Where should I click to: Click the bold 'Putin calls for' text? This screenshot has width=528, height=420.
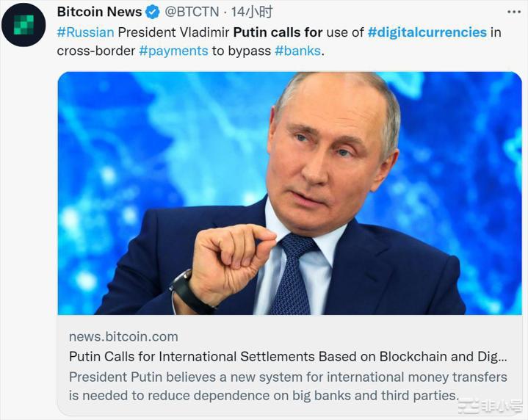click(278, 32)
